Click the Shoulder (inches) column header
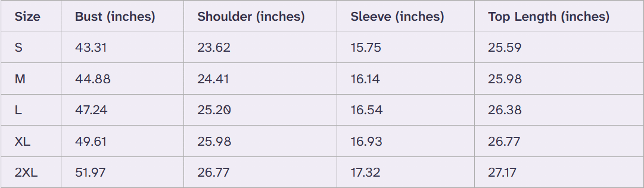The image size is (644, 188). (x=251, y=17)
